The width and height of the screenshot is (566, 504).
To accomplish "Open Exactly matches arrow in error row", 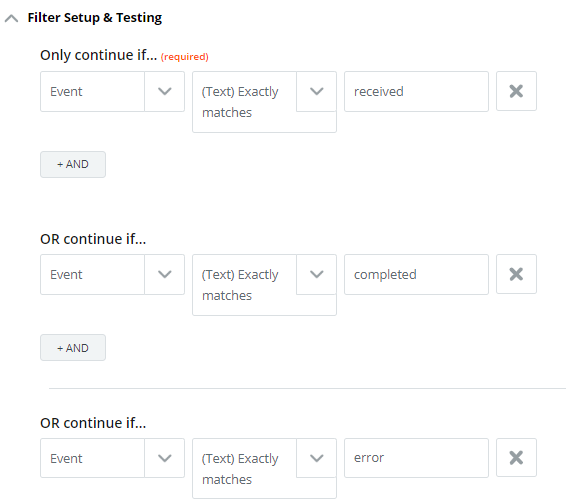I will pyautogui.click(x=317, y=458).
